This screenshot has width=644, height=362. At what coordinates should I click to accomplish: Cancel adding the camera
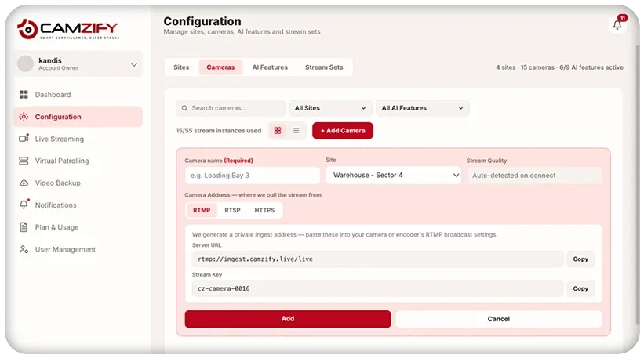coord(499,319)
